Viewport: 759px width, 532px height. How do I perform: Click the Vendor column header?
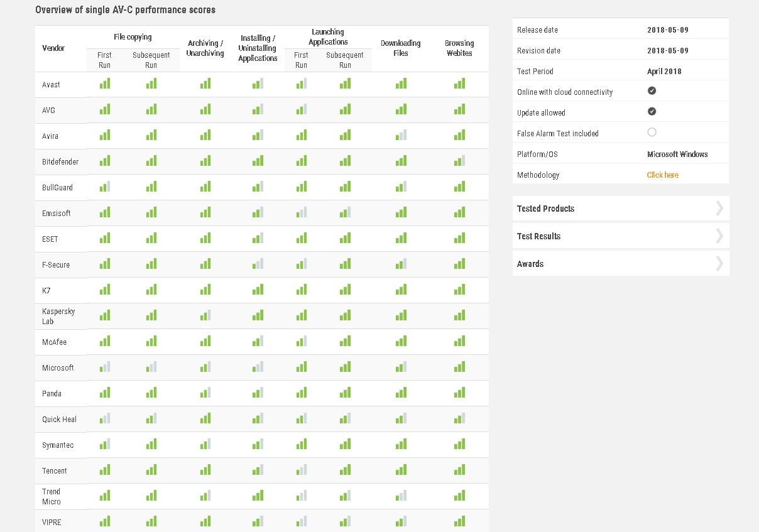53,48
